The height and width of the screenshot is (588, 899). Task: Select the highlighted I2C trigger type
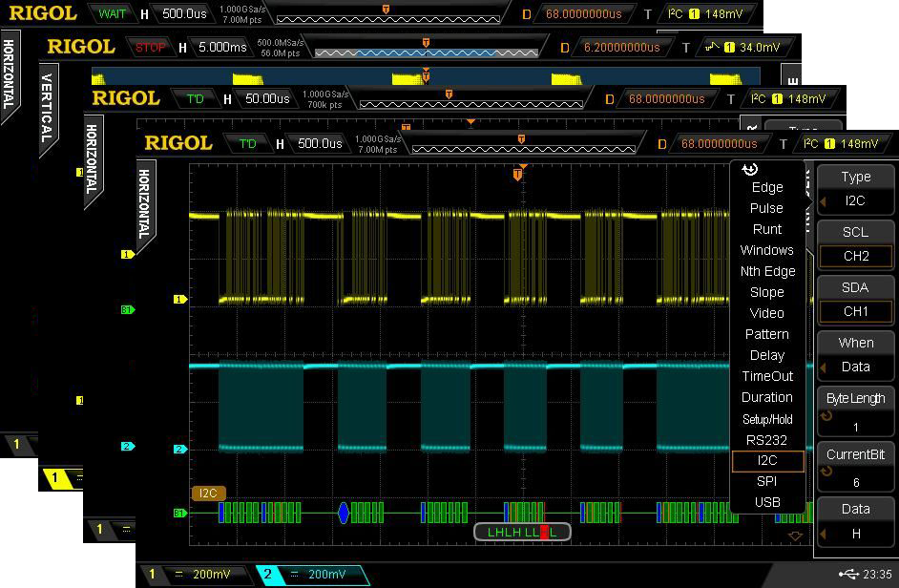coord(767,461)
